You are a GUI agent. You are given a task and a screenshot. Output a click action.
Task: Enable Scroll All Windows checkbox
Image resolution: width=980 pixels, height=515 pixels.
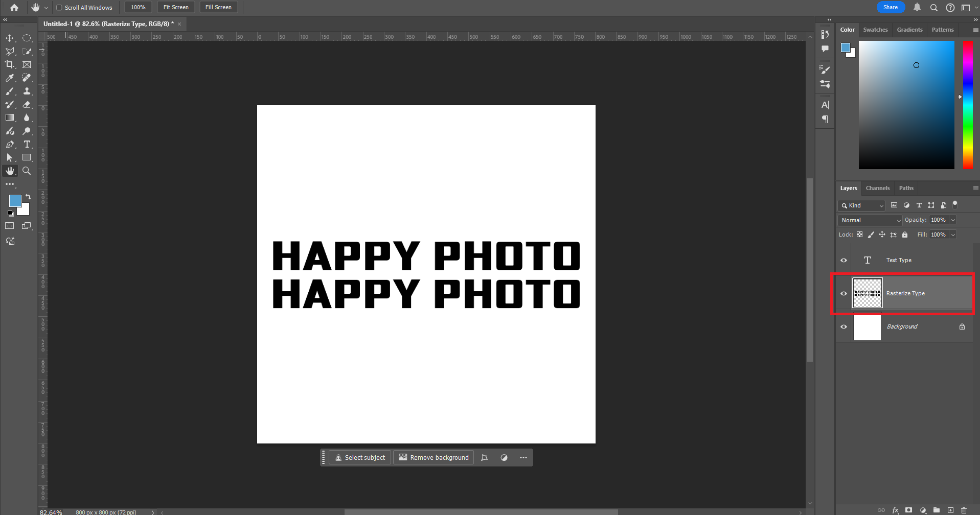coord(59,8)
